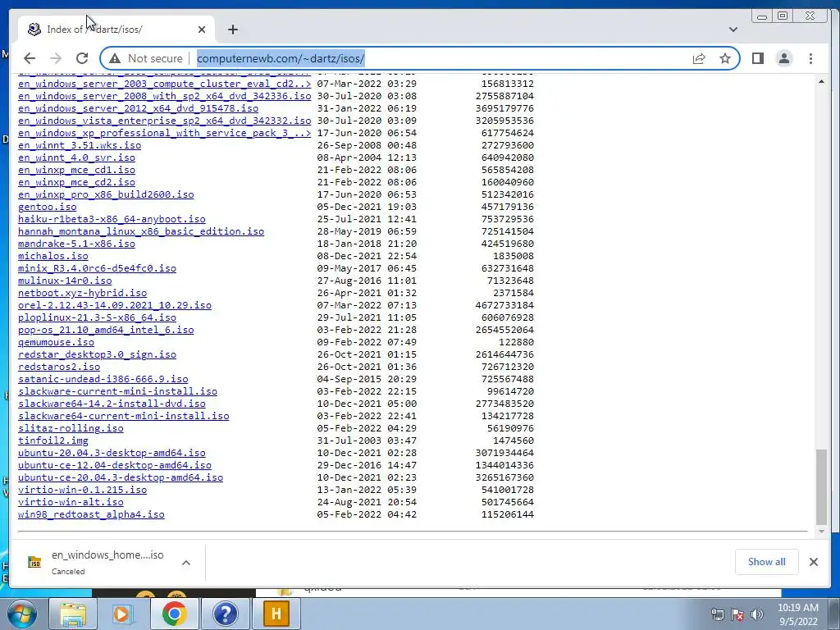
Task: Close the Index of /~dartz/isos/ tab
Action: (202, 30)
